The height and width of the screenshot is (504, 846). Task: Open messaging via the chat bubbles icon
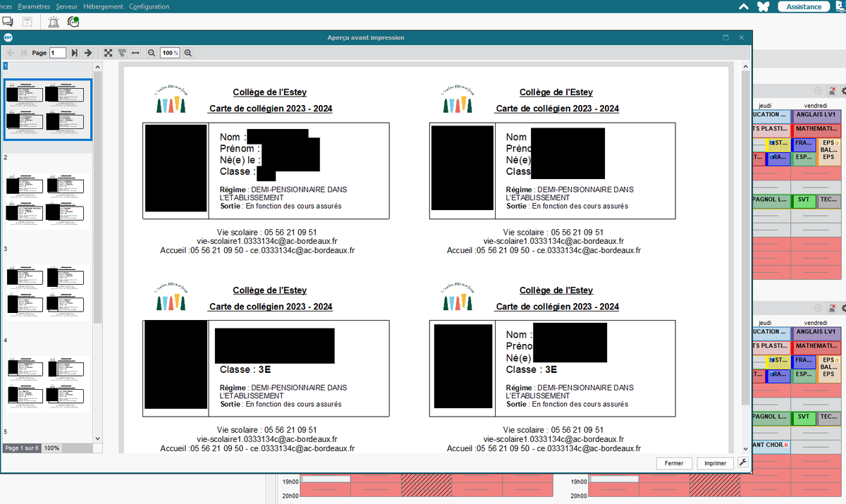point(8,21)
